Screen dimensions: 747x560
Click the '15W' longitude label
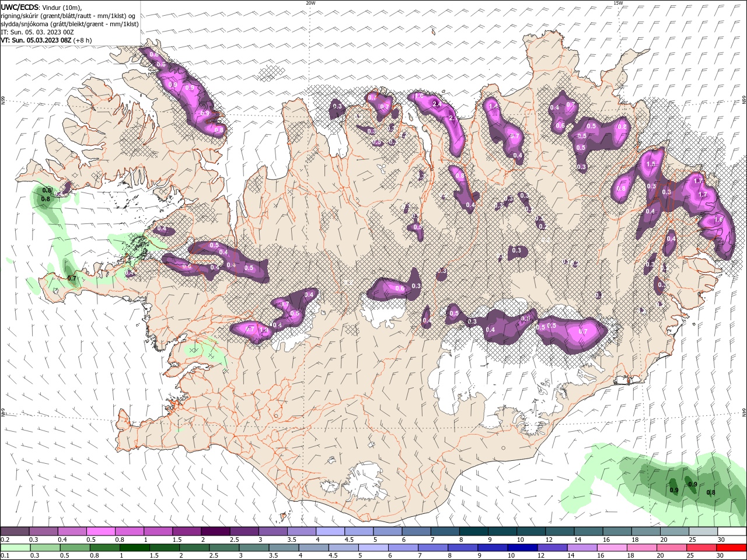(x=618, y=3)
